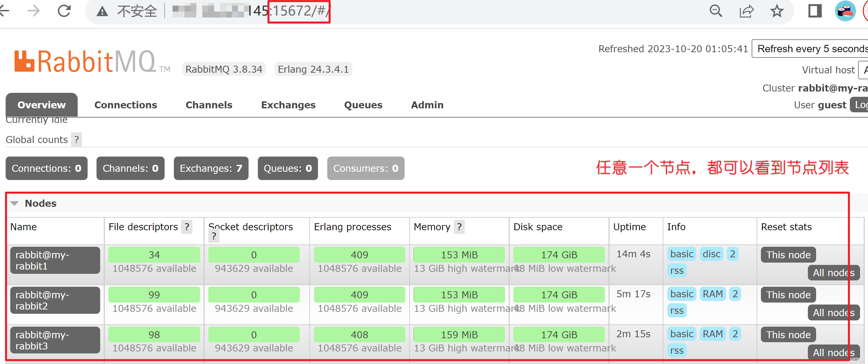Open the Channels tab
This screenshot has width=868, height=364.
coord(209,105)
